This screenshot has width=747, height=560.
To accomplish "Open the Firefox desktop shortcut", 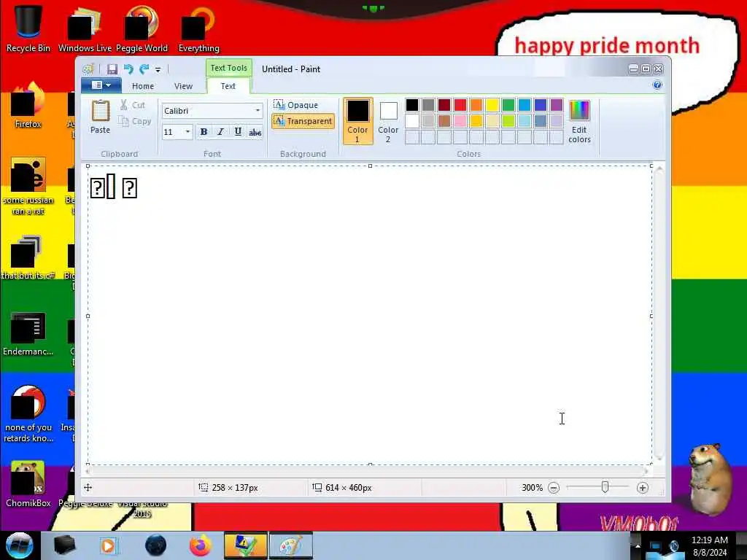I will tap(28, 106).
